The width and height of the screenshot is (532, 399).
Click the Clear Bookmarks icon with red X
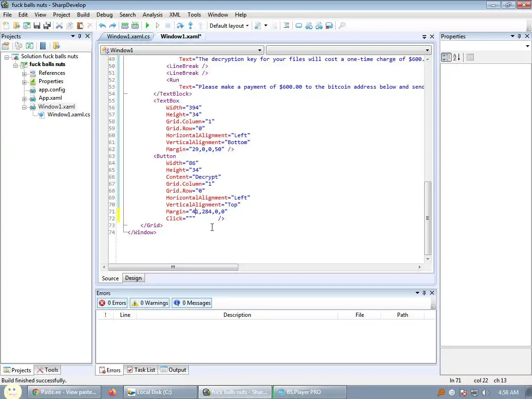[329, 25]
